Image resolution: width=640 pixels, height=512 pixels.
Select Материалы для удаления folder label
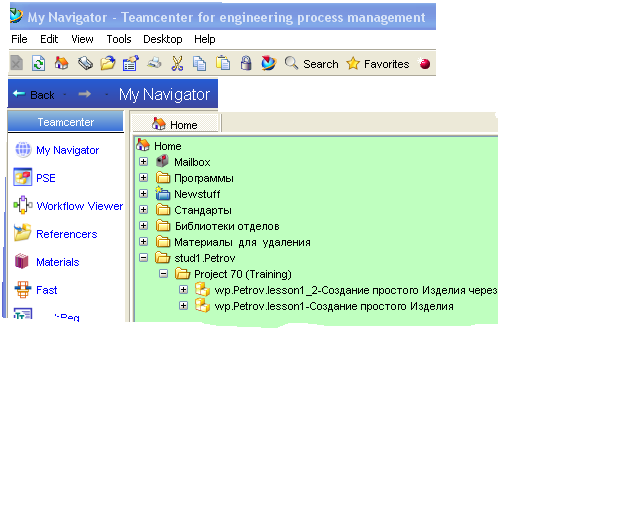pyautogui.click(x=242, y=243)
